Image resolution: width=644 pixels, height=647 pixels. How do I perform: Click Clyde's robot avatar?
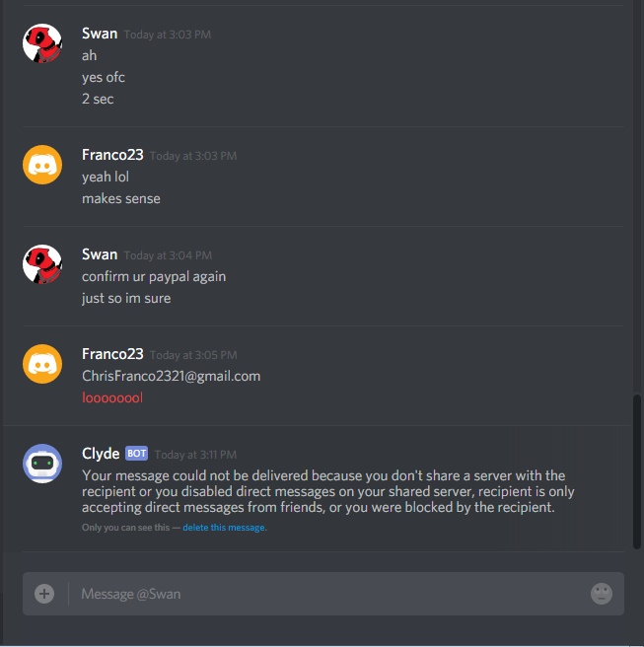click(42, 464)
